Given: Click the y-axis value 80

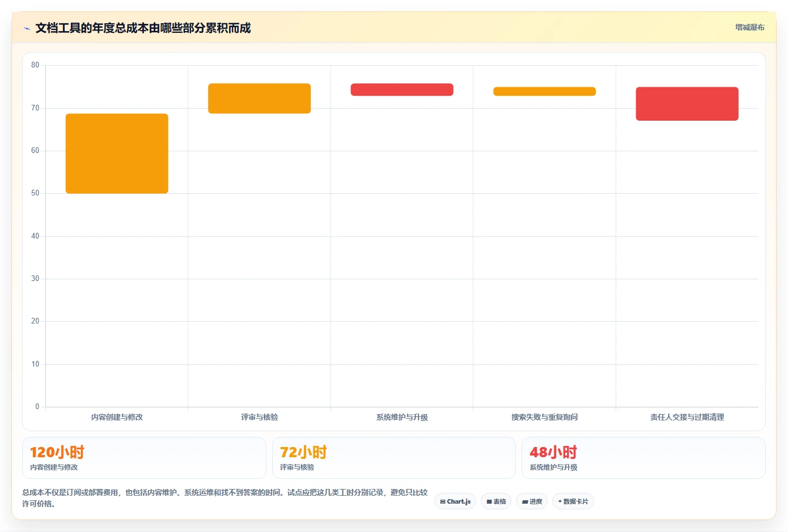Looking at the screenshot, I should (35, 65).
